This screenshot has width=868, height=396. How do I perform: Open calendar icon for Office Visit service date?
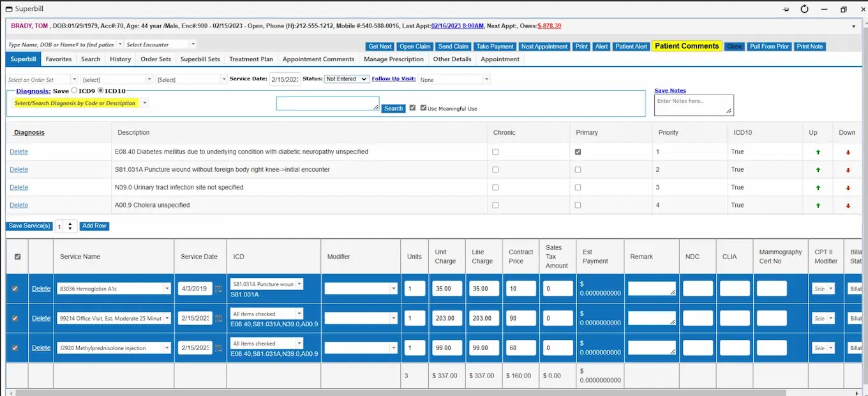(219, 318)
